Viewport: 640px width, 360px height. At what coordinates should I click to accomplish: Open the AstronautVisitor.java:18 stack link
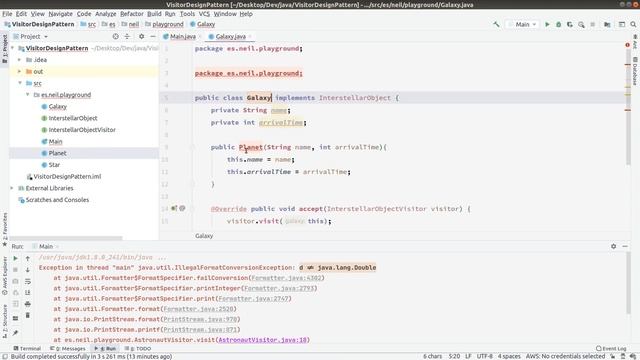[x=262, y=340]
